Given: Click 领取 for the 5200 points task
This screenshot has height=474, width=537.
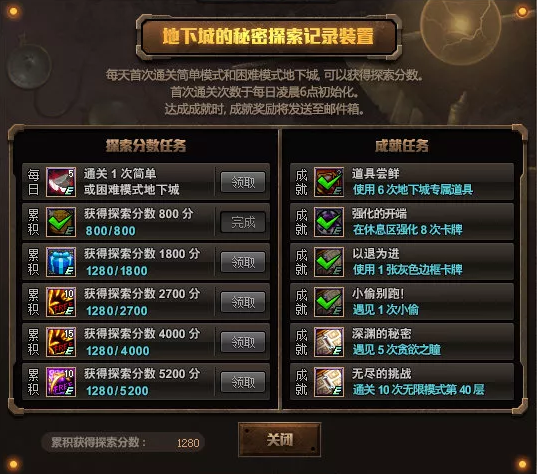Looking at the screenshot, I should click(243, 382).
